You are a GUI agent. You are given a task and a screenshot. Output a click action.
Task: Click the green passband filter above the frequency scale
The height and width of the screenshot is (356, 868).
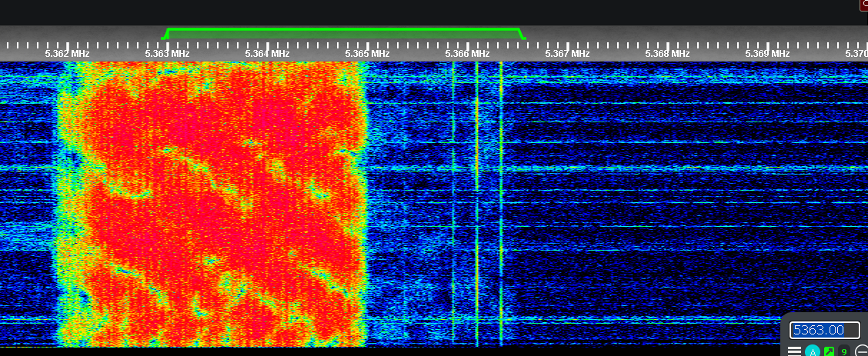pyautogui.click(x=343, y=34)
